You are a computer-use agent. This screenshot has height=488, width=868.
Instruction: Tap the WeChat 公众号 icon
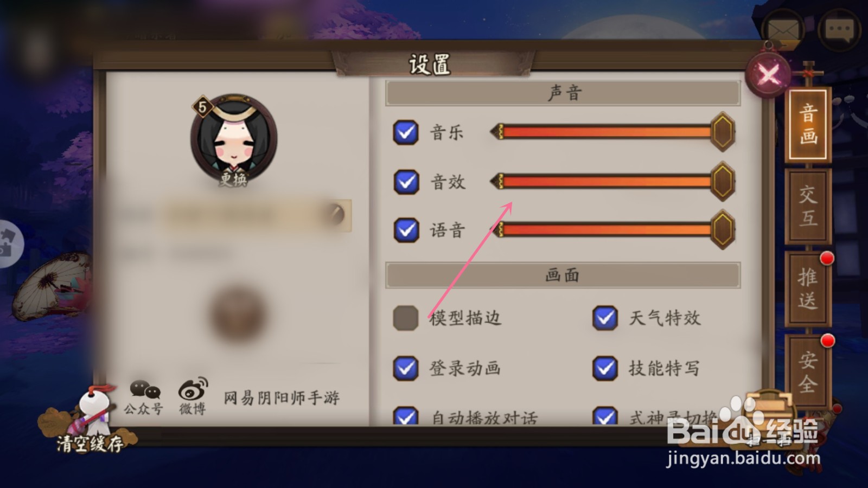point(144,397)
